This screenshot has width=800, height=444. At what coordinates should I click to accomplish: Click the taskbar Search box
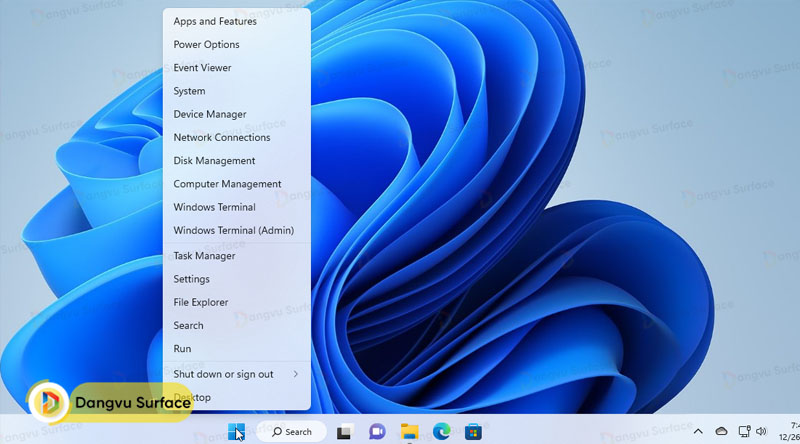pyautogui.click(x=291, y=432)
